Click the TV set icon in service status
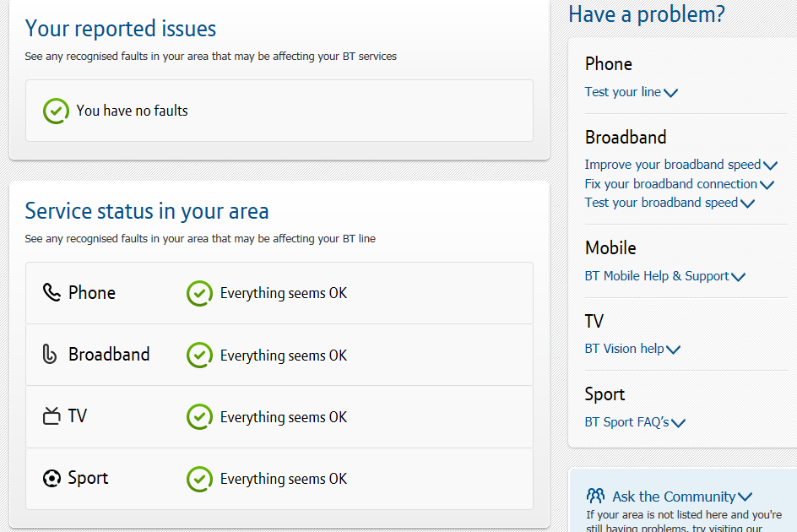The width and height of the screenshot is (797, 532). tap(52, 416)
